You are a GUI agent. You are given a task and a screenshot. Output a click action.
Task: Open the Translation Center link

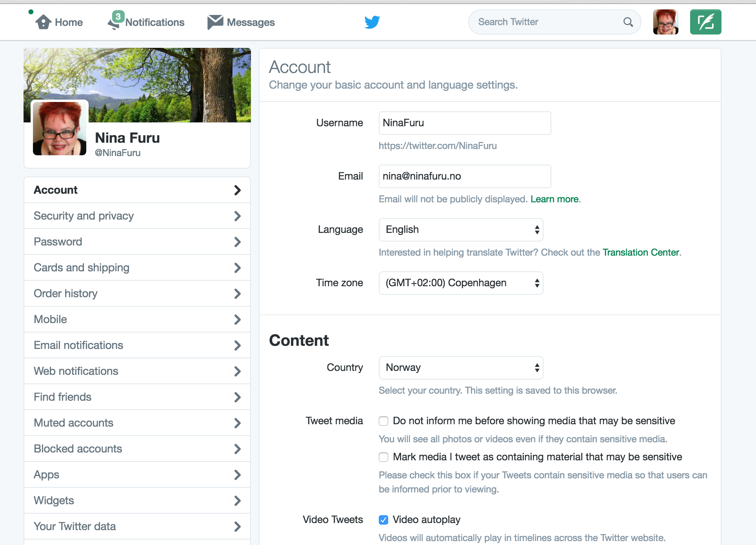[x=641, y=253]
